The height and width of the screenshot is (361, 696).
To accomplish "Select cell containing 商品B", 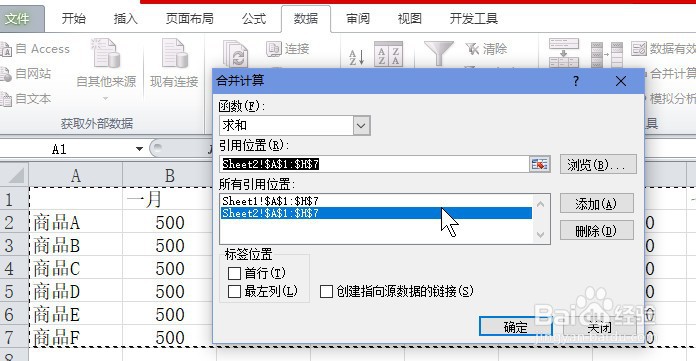I will click(x=76, y=246).
